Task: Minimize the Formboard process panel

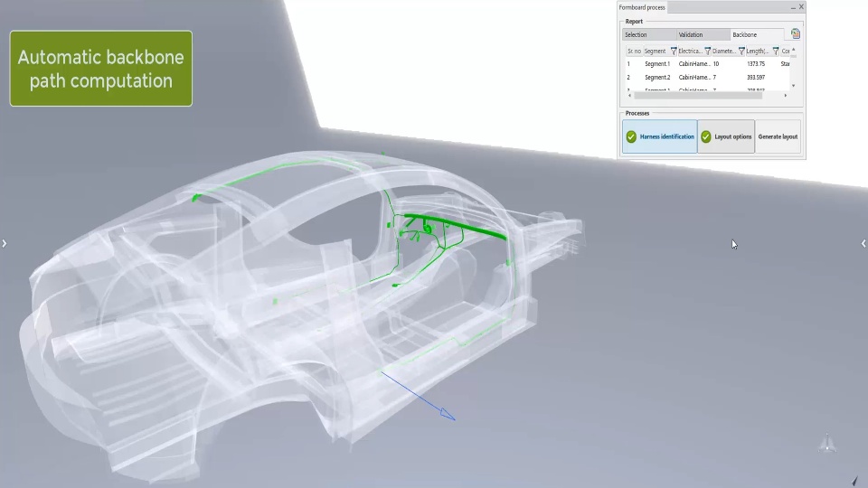Action: coord(793,7)
